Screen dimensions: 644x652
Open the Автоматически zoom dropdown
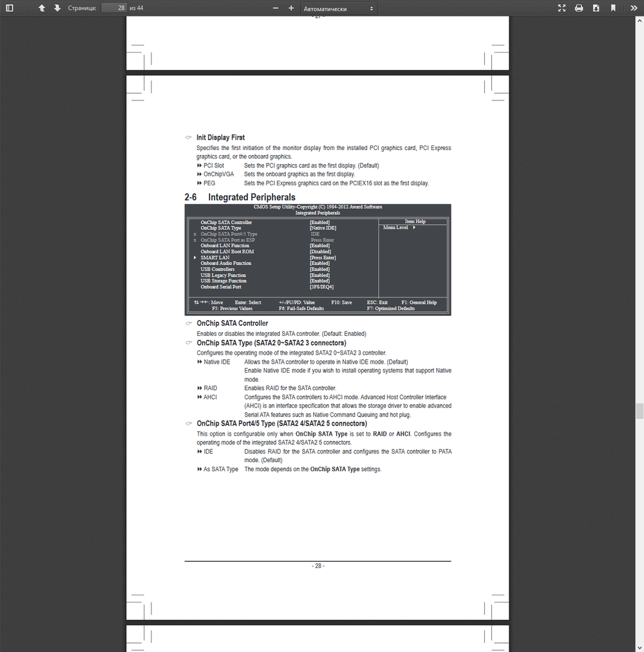(x=338, y=8)
